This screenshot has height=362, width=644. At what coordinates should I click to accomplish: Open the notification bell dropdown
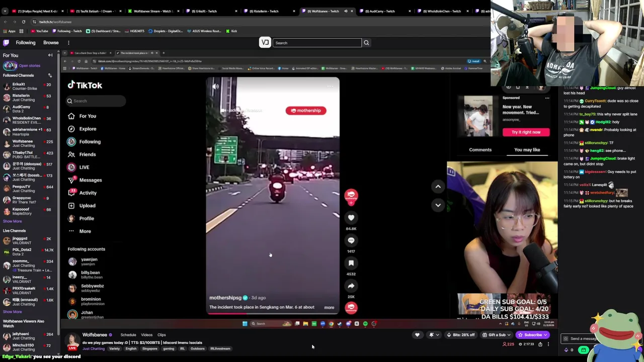tap(433, 335)
